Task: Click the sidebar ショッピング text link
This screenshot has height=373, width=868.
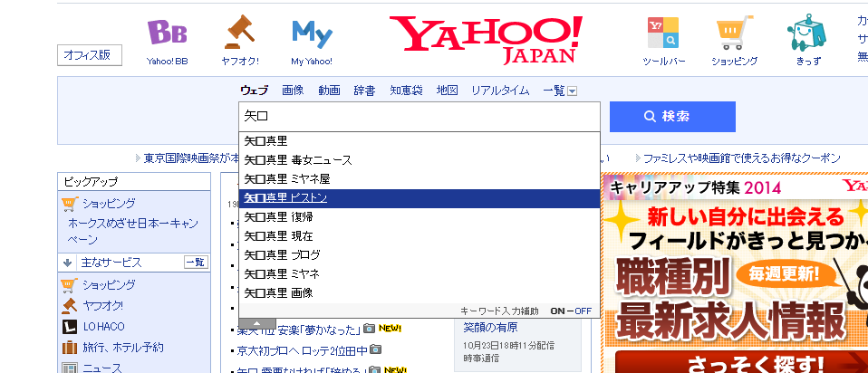Action: pos(109,285)
